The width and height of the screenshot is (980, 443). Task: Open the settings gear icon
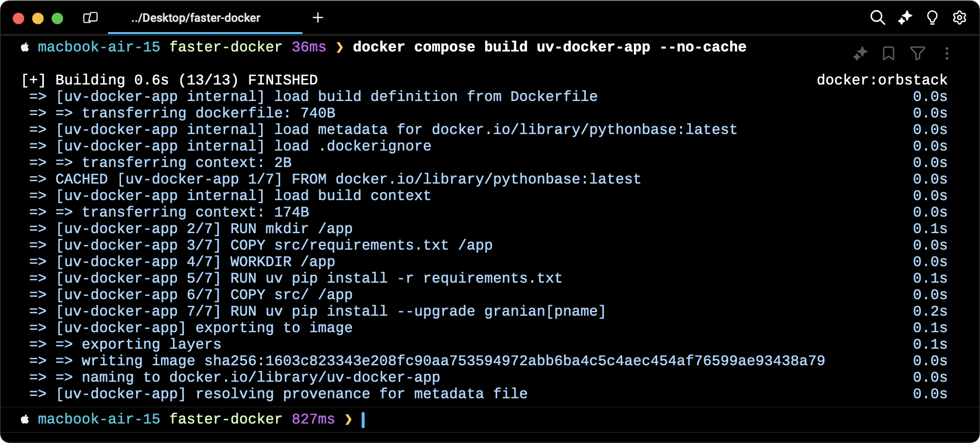959,18
